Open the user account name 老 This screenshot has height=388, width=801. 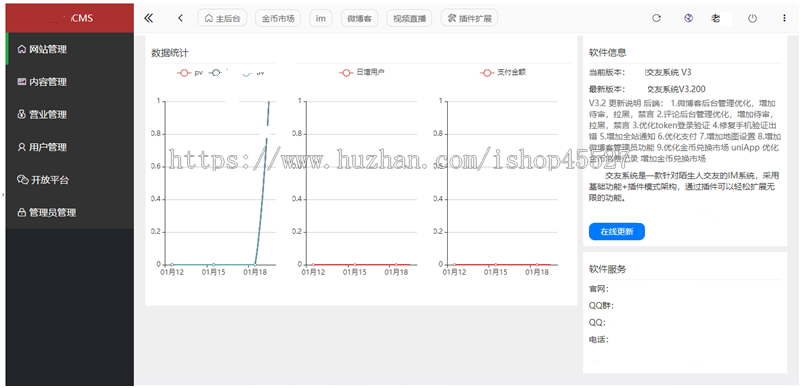(716, 18)
